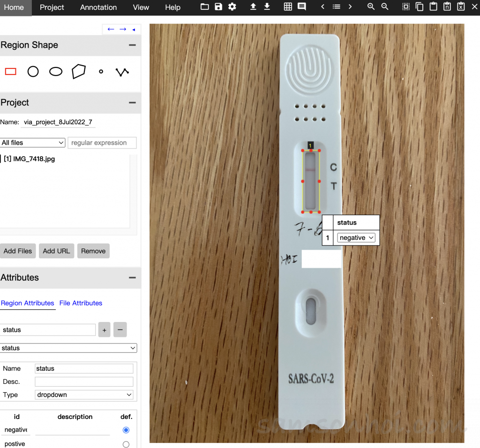Go to previous image in toolbar
This screenshot has width=480, height=448.
click(322, 7)
